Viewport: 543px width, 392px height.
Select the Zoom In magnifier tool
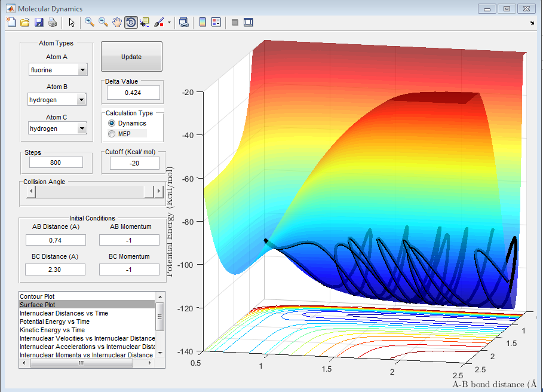(90, 23)
